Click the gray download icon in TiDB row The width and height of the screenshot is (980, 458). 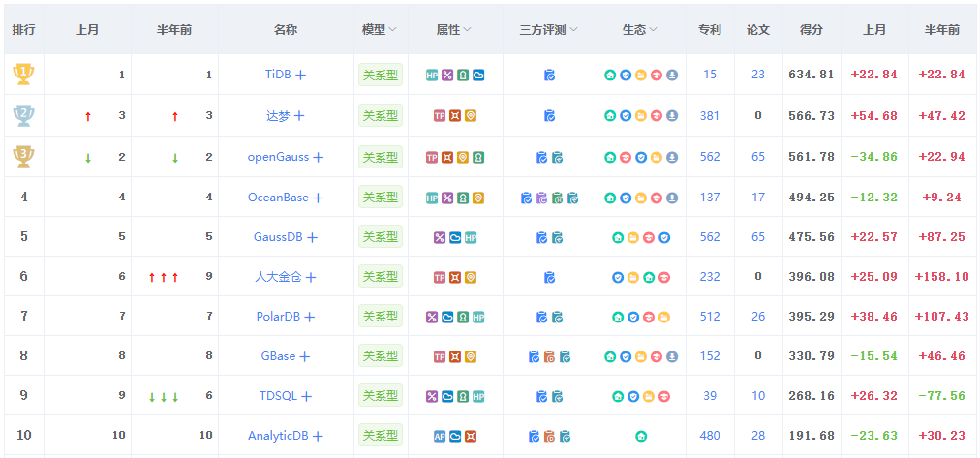pos(672,75)
